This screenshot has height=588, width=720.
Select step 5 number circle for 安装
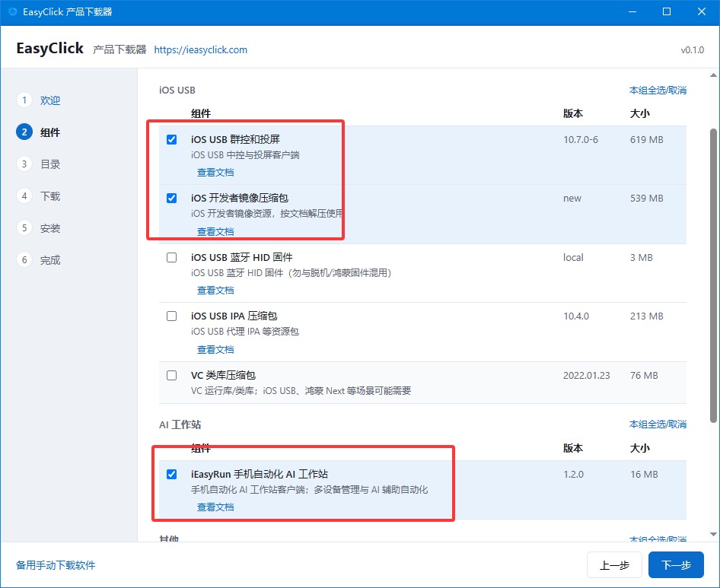pyautogui.click(x=24, y=227)
